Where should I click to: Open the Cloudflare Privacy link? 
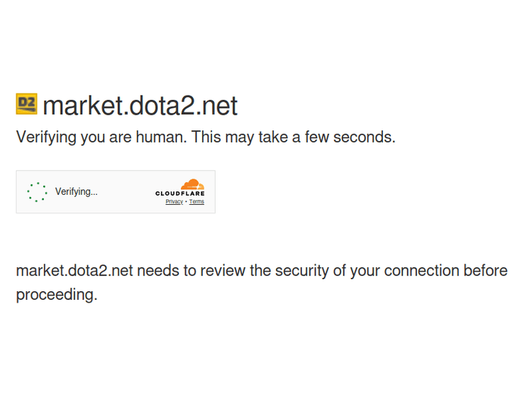pos(174,202)
